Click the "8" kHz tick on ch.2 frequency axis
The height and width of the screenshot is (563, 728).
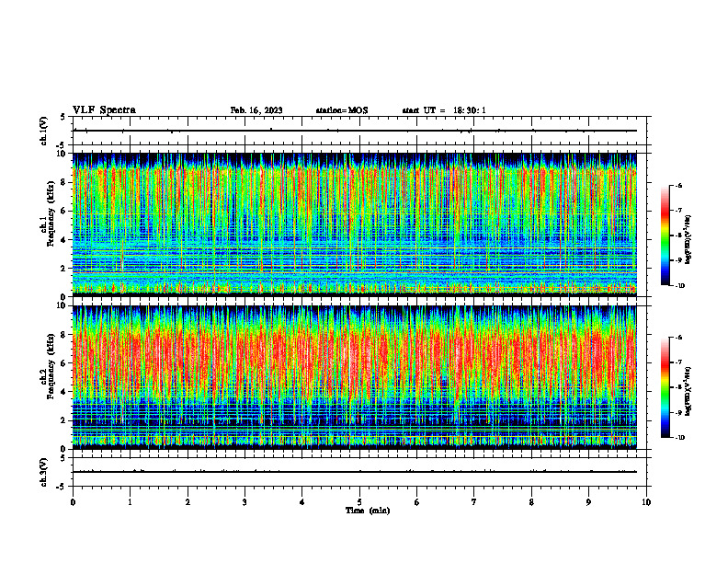click(64, 335)
